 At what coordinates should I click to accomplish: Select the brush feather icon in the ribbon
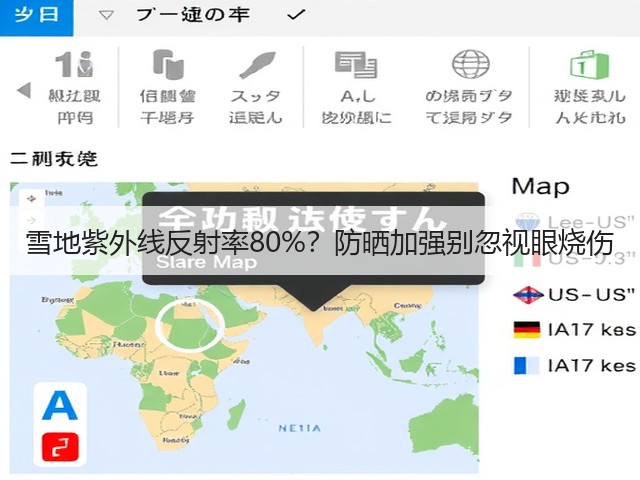click(257, 64)
